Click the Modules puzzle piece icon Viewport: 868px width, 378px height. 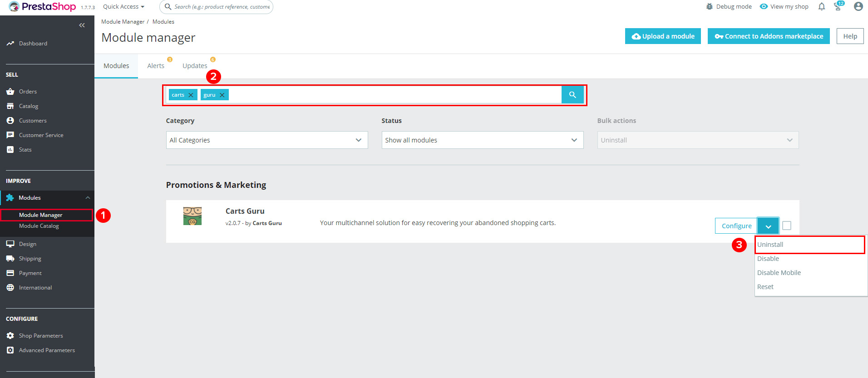(10, 198)
